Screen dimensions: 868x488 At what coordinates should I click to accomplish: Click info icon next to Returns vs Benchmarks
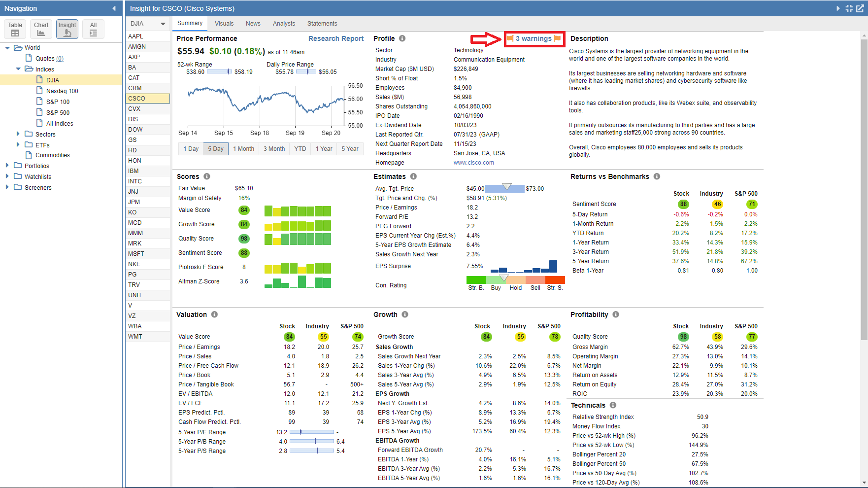[x=657, y=176]
